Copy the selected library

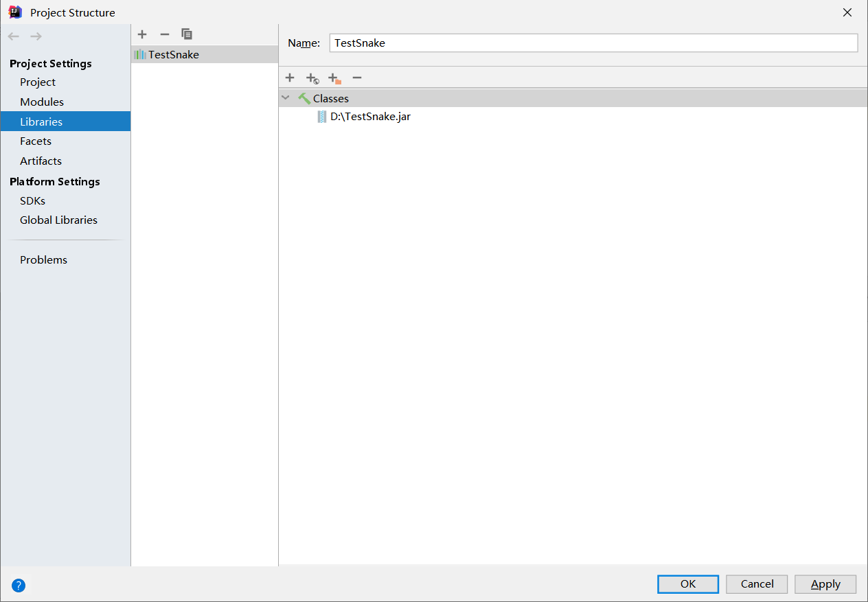(187, 34)
